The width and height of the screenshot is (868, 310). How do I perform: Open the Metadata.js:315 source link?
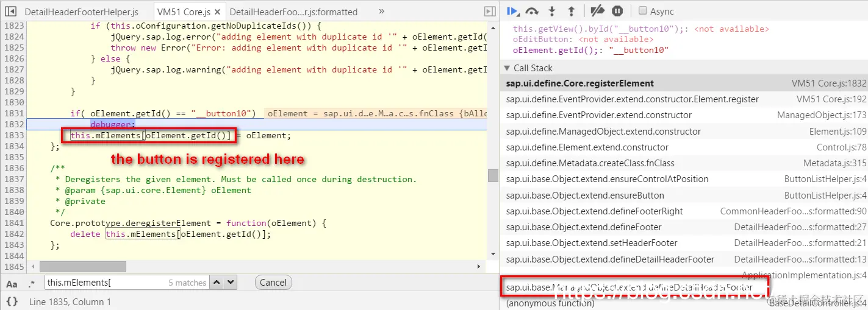(835, 163)
